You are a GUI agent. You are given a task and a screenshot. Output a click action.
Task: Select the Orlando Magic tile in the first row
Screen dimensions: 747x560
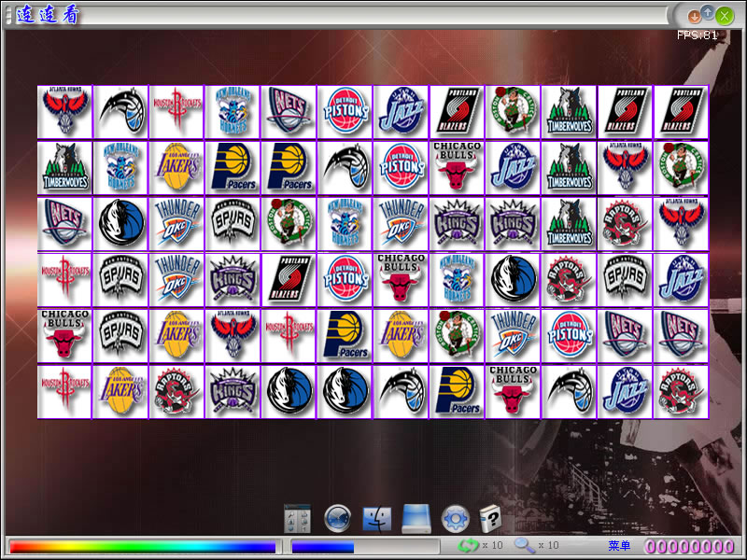coord(121,112)
